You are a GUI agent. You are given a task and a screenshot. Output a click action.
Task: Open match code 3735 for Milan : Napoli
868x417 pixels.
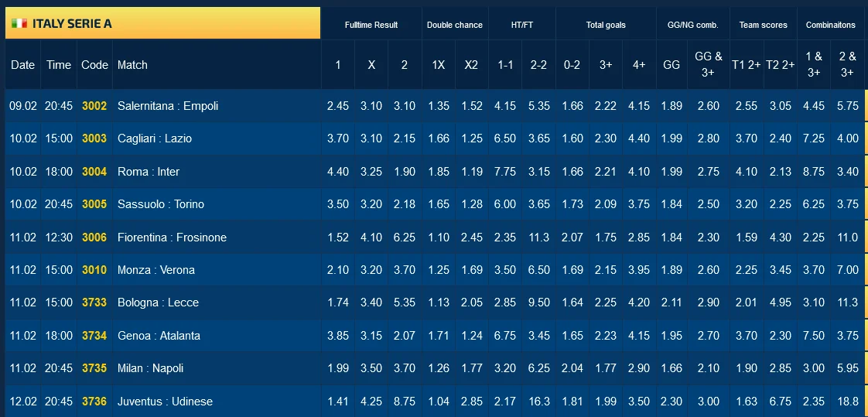coord(94,368)
